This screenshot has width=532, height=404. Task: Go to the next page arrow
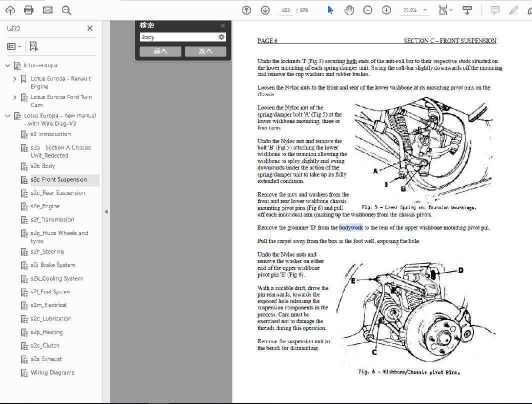265,10
